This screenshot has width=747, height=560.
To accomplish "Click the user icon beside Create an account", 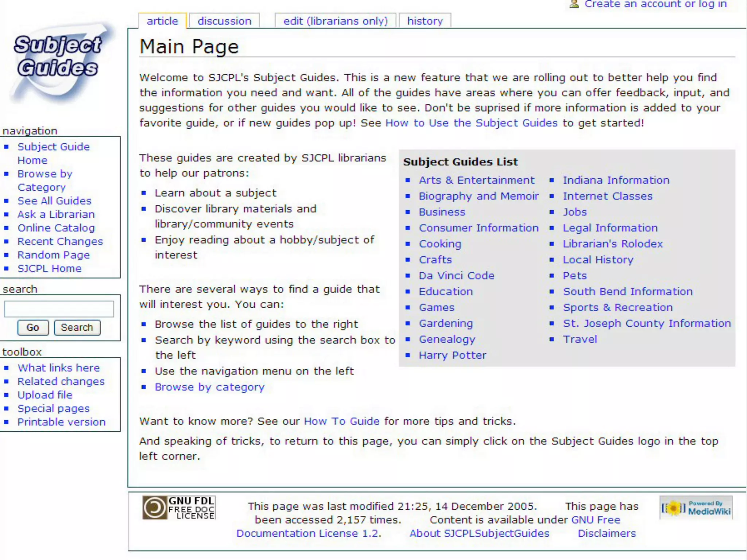I will point(574,4).
